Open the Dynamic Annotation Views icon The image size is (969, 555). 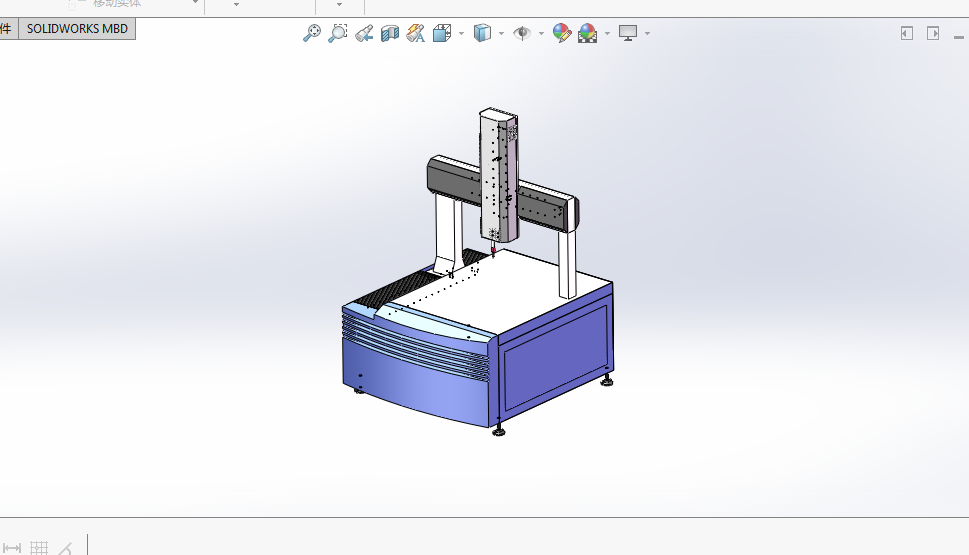[415, 33]
